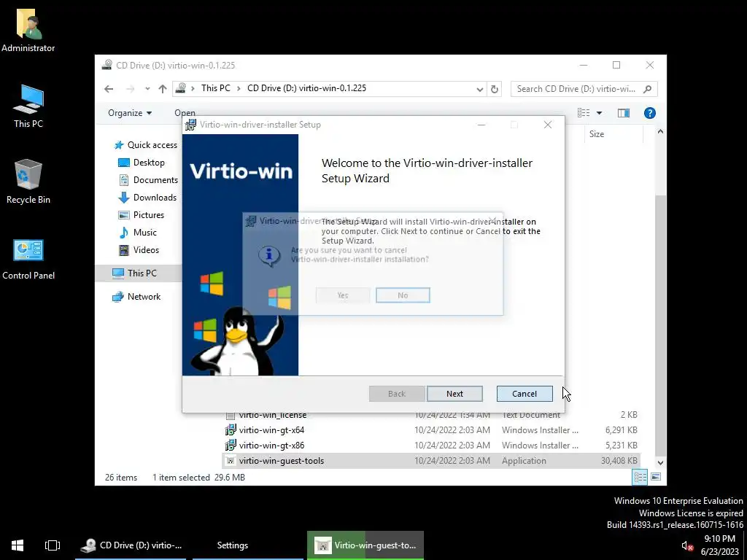Viewport: 747px width, 560px height.
Task: Click This PC in the address breadcrumb
Action: 215,88
